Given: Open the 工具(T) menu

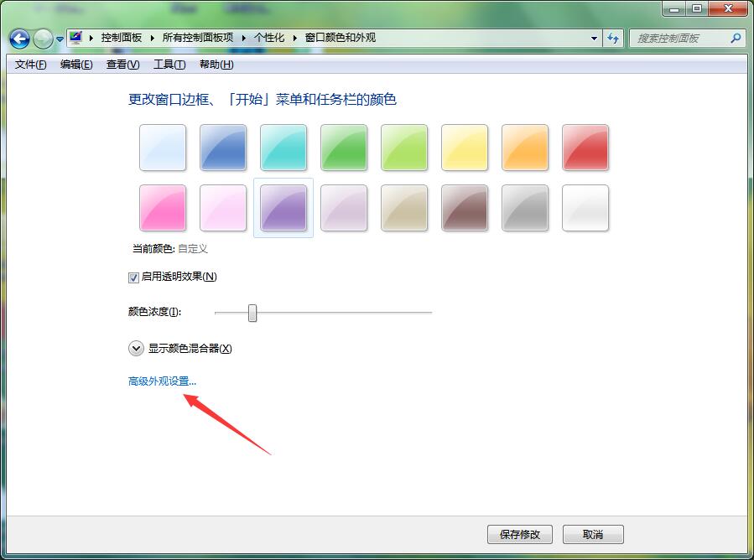Looking at the screenshot, I should coord(169,65).
